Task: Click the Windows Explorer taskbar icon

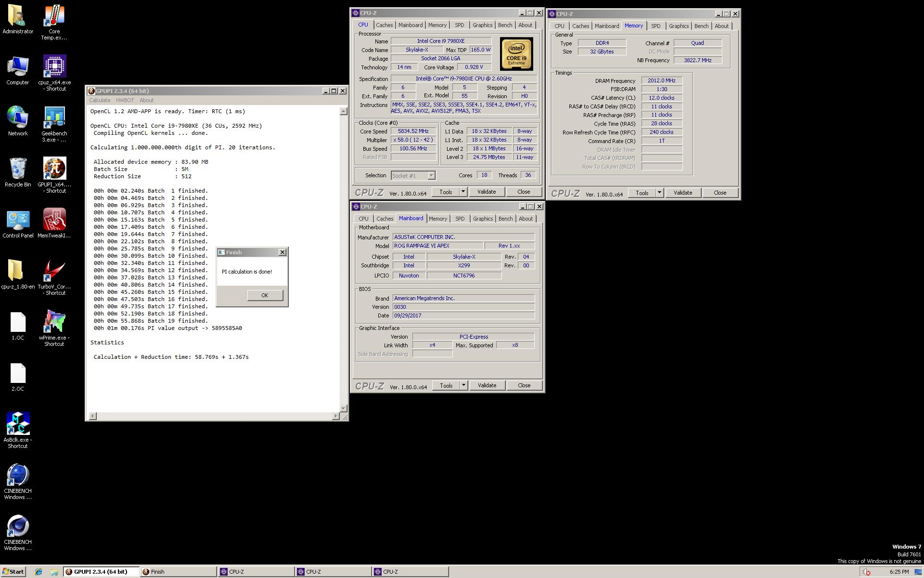Action: pos(54,572)
